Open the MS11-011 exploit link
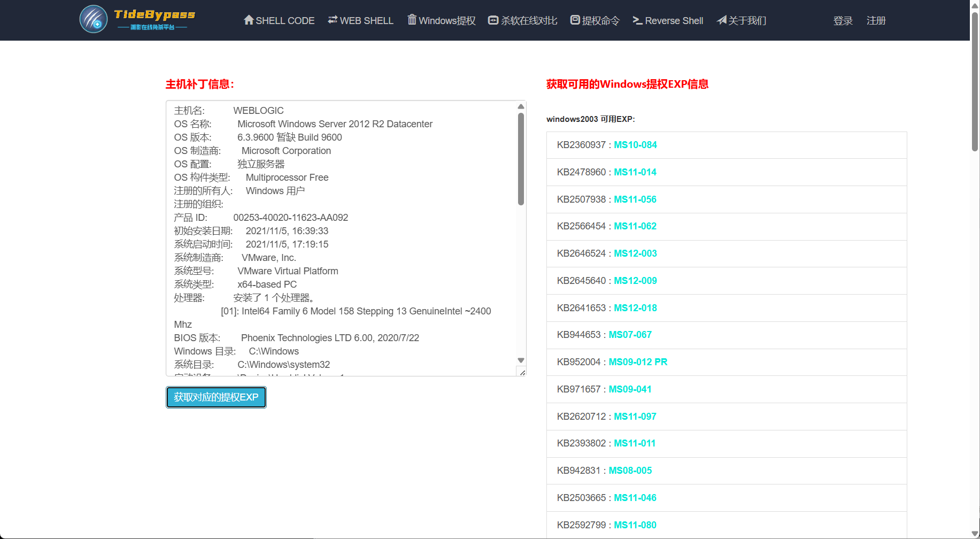Screen dimensions: 980x539 click(635, 443)
